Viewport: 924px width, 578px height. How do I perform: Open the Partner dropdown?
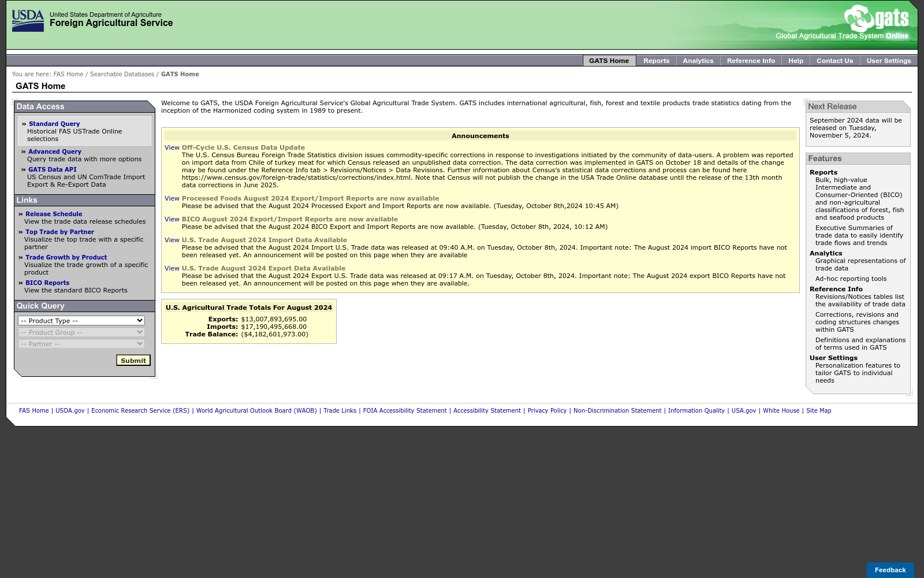81,344
